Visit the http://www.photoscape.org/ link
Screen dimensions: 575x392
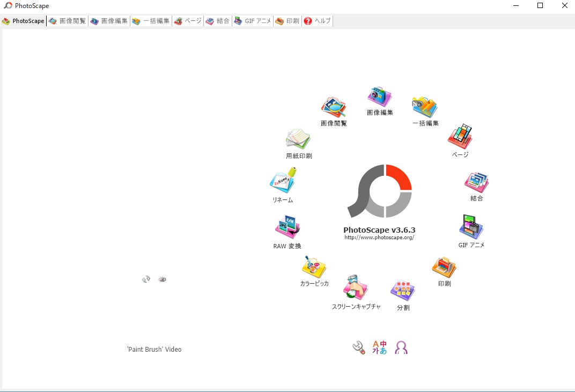coord(379,238)
